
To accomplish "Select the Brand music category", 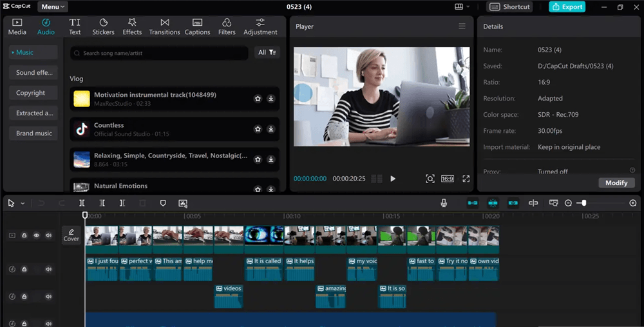I will pos(33,134).
